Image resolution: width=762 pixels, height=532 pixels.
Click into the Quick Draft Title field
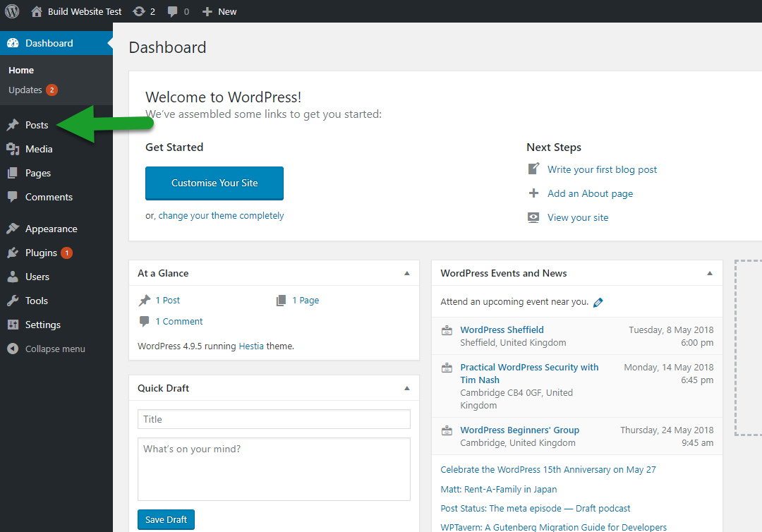(x=274, y=419)
